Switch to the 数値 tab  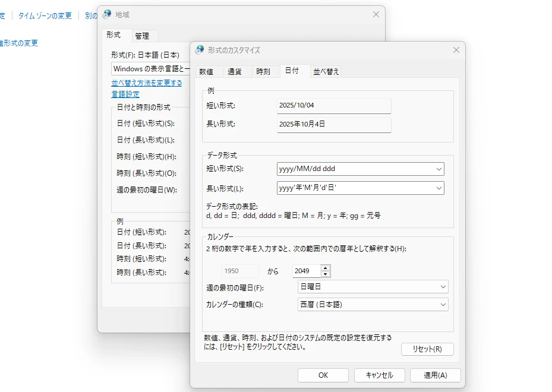click(x=206, y=71)
